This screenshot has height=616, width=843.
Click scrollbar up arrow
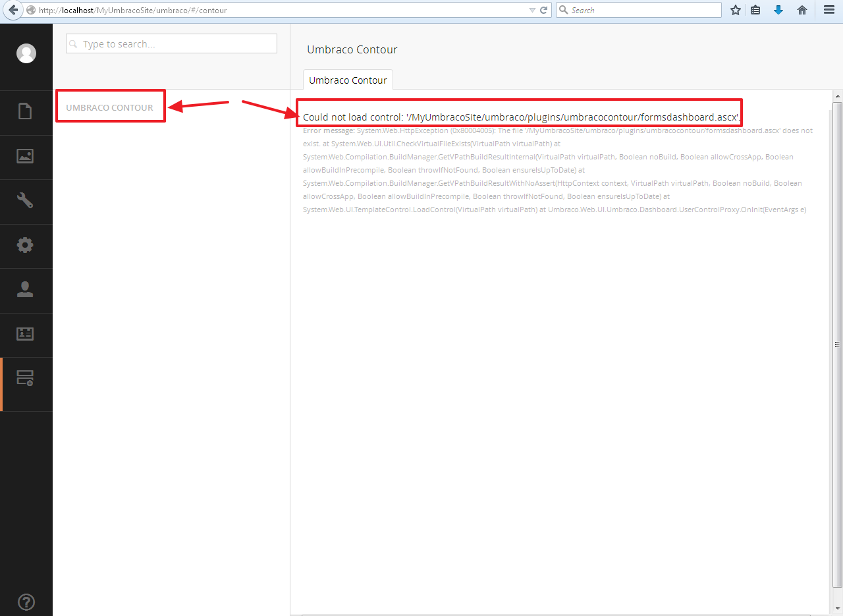pyautogui.click(x=837, y=97)
